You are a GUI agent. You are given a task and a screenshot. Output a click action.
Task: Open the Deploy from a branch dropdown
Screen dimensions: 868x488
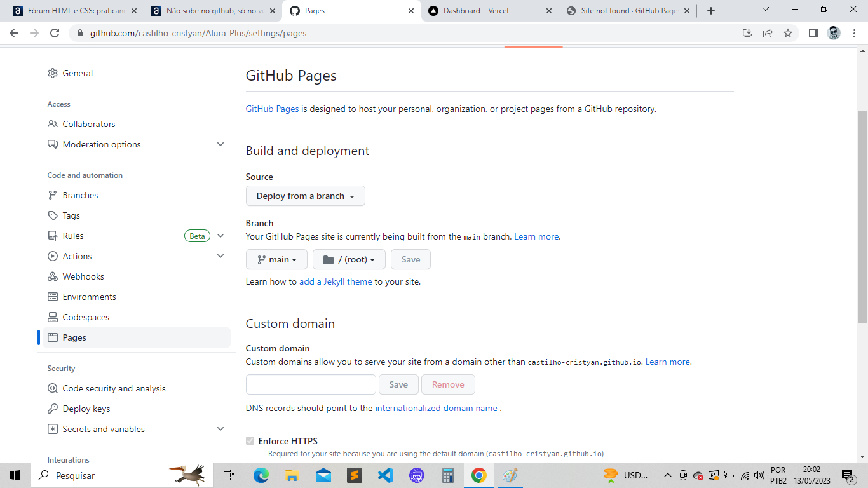pos(306,196)
